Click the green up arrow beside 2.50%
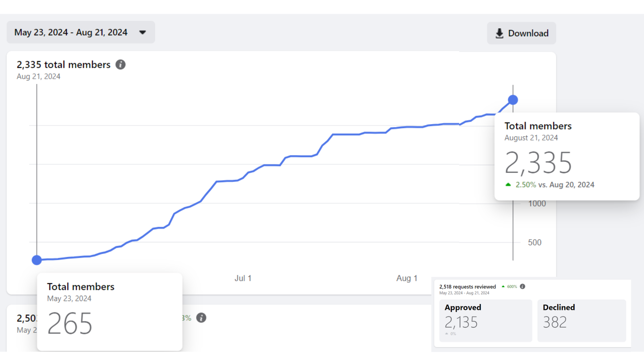The width and height of the screenshot is (644, 362). tap(508, 185)
